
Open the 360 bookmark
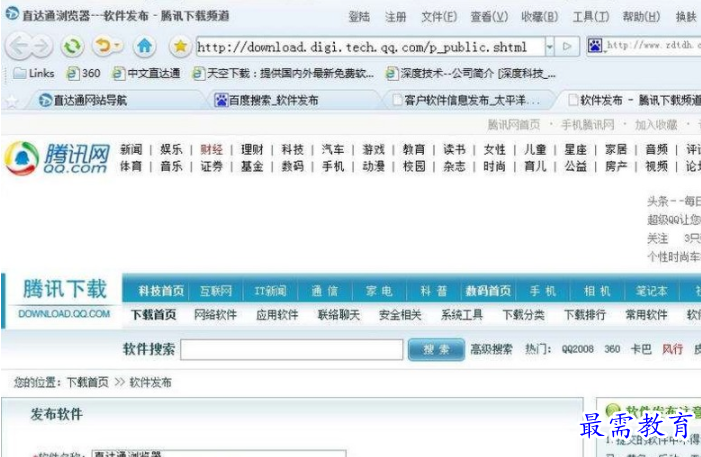click(83, 73)
